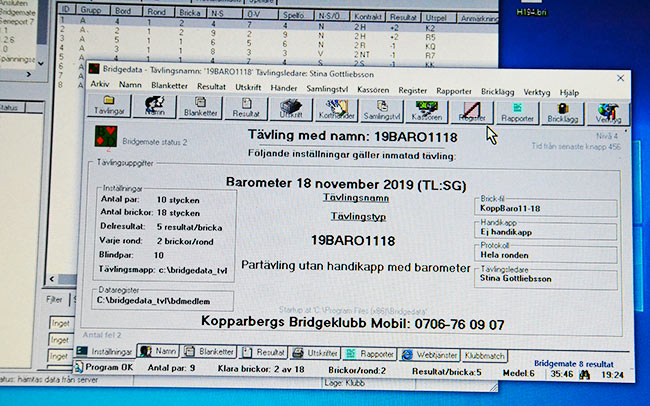Screen dimensions: 650x406
Task: Open the Samlingstvl menu
Action: (327, 89)
